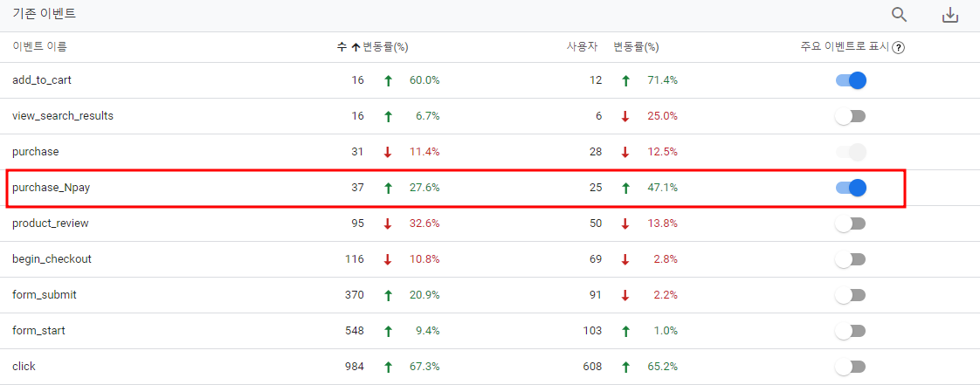
Task: Click the 60.0% change for add_to_cart
Action: point(424,80)
